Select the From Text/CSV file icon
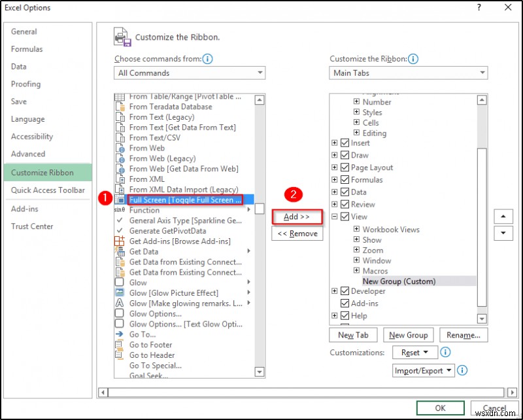The image size is (523, 420). click(122, 137)
